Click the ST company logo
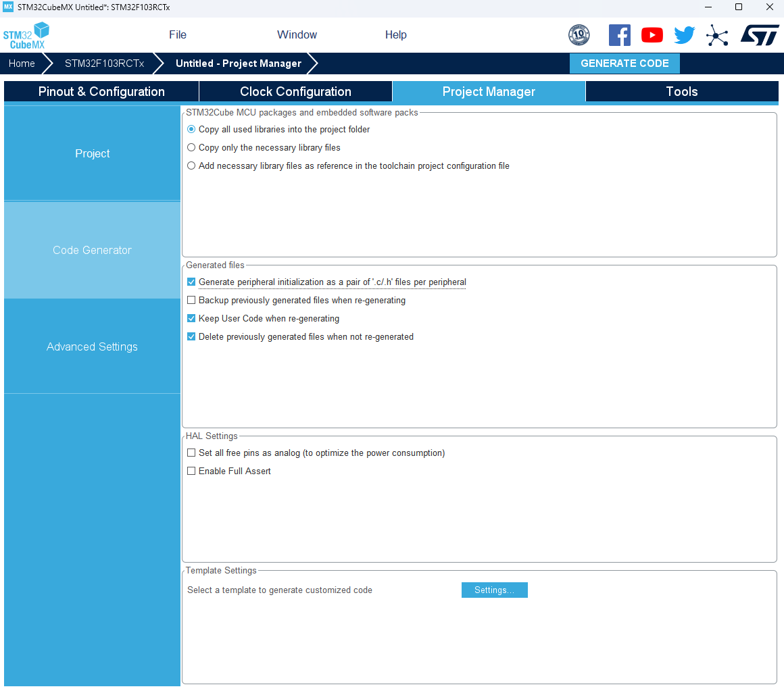Screen dimensions: 784x691 pos(760,35)
